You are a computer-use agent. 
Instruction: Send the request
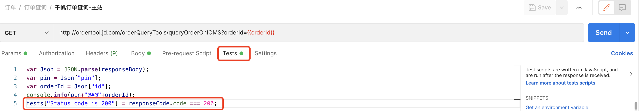tap(603, 33)
